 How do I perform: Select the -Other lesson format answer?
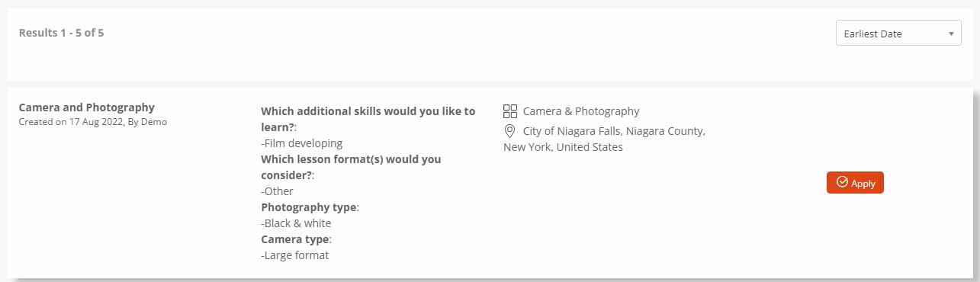tap(278, 191)
